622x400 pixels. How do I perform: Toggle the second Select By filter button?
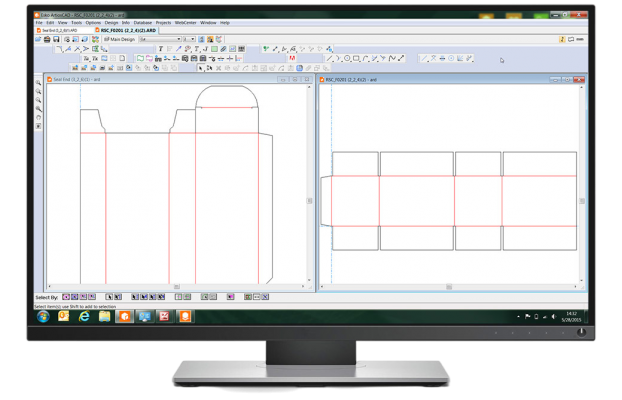point(74,297)
